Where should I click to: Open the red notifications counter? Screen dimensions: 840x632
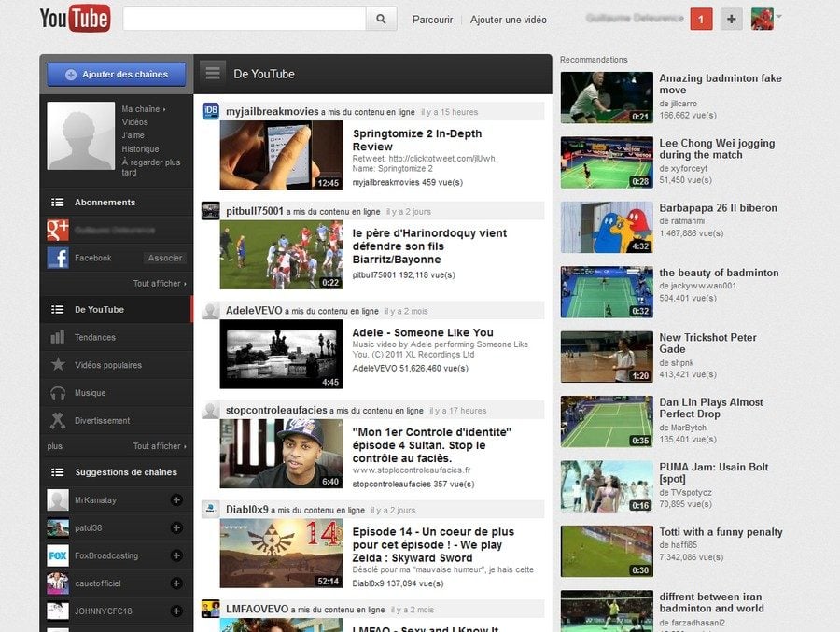(701, 19)
